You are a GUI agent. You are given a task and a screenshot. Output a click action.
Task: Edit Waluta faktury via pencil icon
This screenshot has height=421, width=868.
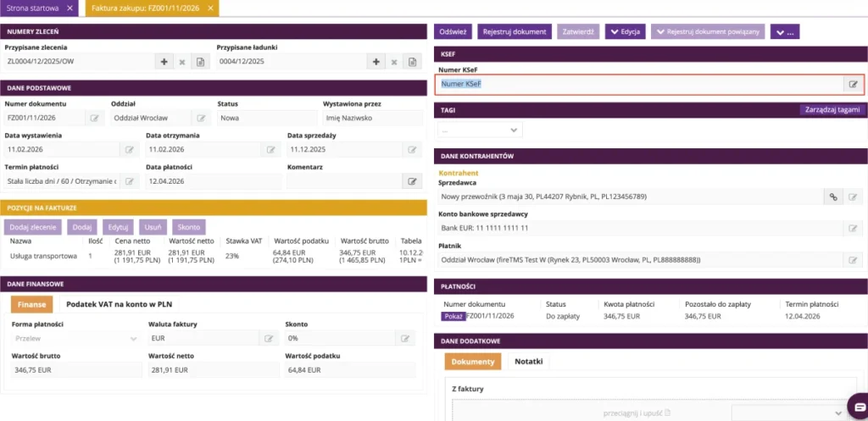click(269, 338)
